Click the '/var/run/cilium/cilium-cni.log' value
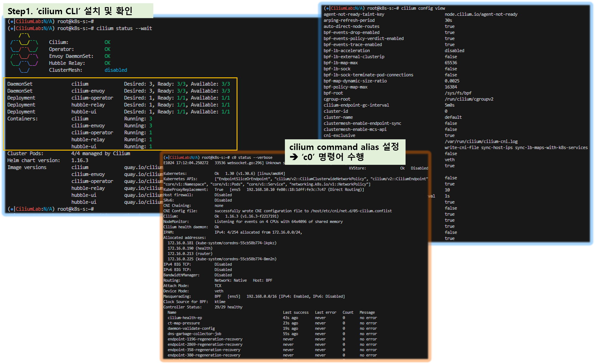 pyautogui.click(x=481, y=141)
